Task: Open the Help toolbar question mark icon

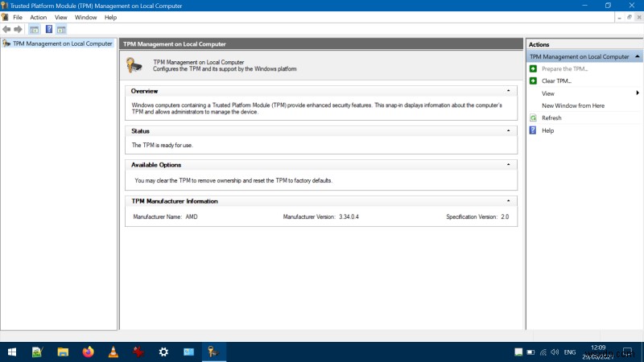Action: [49, 30]
